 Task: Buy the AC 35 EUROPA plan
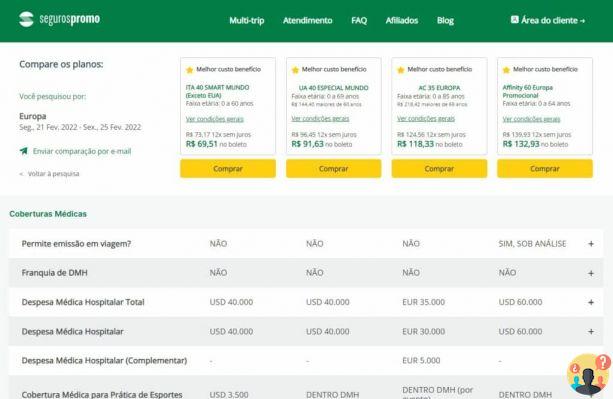click(439, 168)
